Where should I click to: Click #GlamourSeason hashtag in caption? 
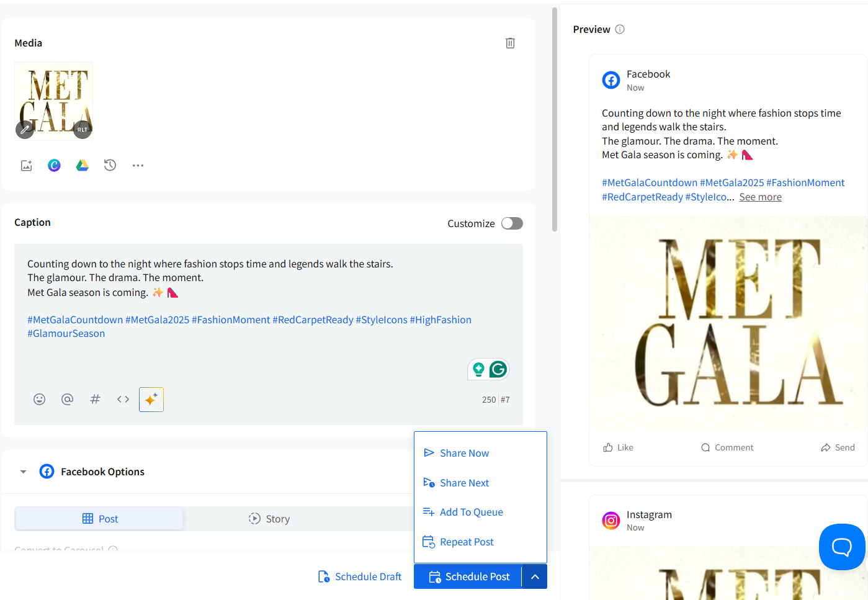[x=66, y=333]
